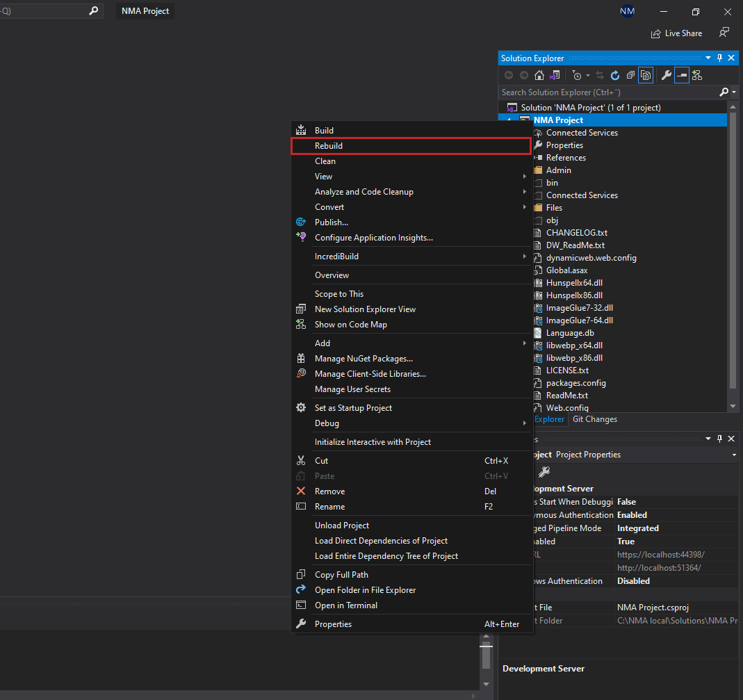This screenshot has width=743, height=700.
Task: Toggle the Show All Files button
Action: click(646, 75)
